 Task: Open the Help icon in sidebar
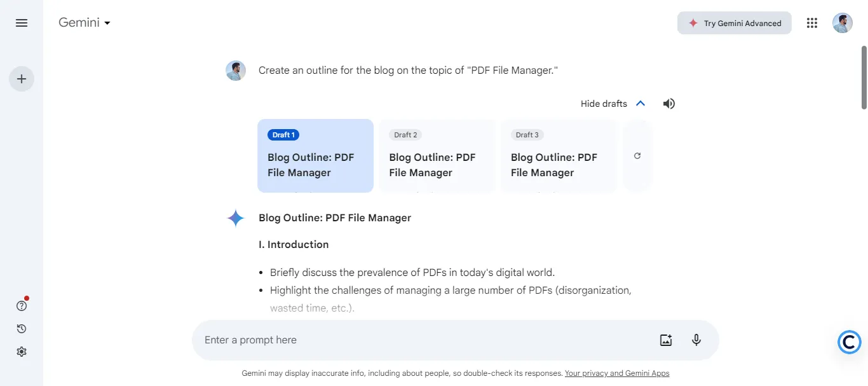tap(22, 306)
